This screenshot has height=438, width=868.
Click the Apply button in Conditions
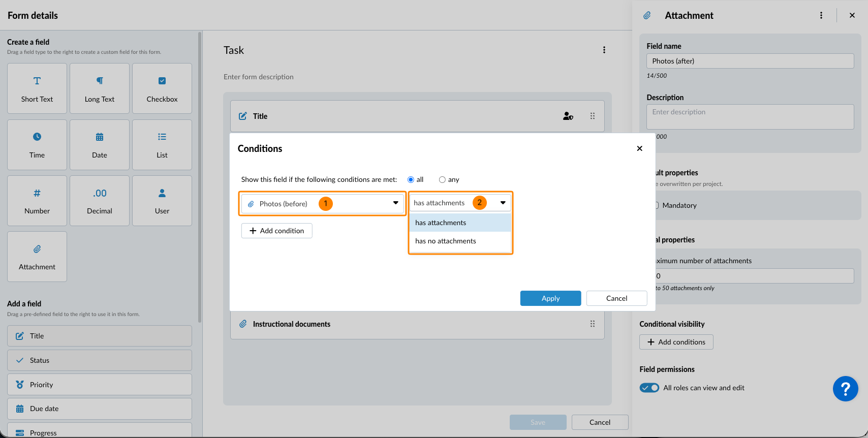[x=550, y=298]
